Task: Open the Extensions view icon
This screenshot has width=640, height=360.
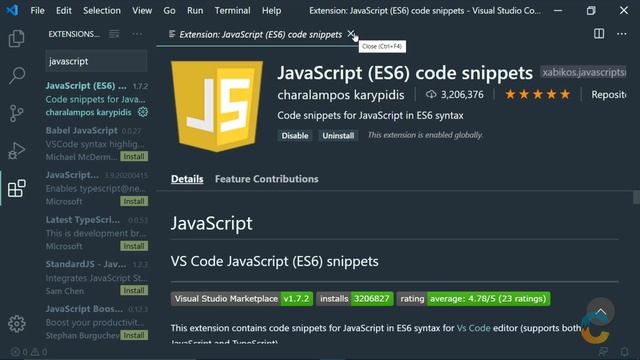Action: tap(16, 188)
